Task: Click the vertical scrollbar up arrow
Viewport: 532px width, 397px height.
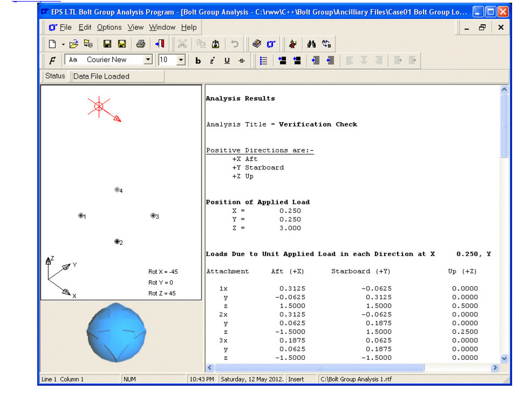Action: 504,89
